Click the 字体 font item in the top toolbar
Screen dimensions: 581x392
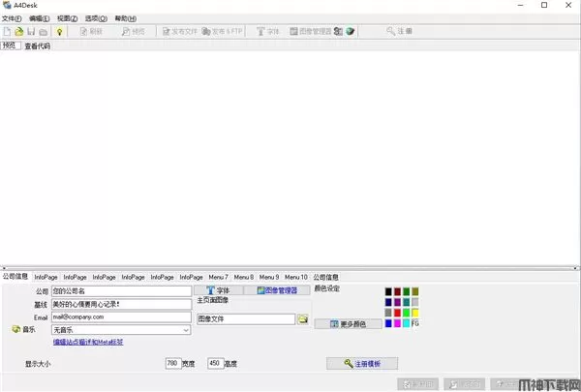pyautogui.click(x=268, y=32)
